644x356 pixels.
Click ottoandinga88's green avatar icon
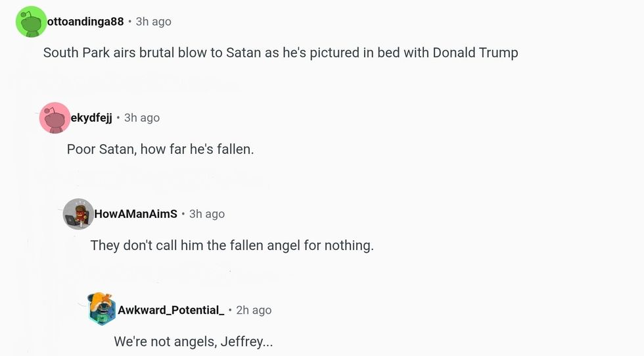(31, 22)
